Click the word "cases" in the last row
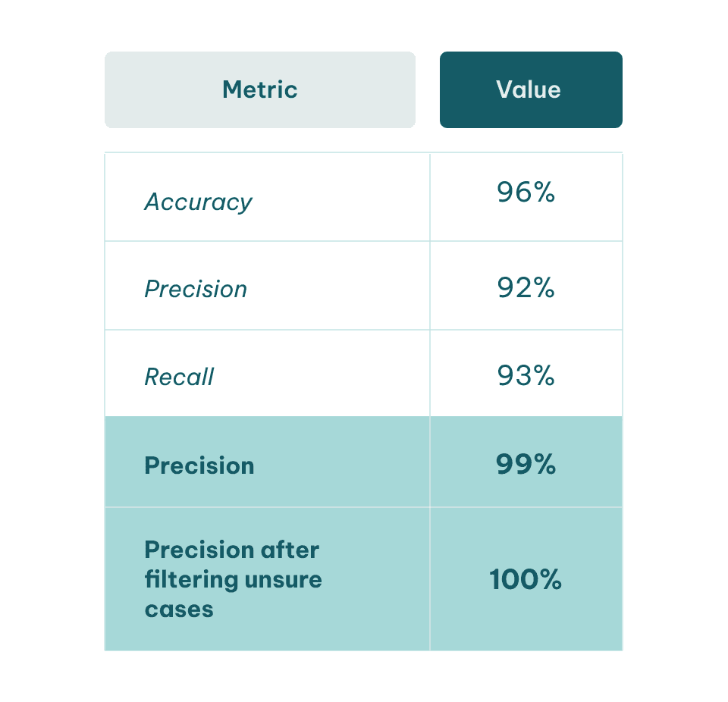The width and height of the screenshot is (728, 702). coord(179,610)
